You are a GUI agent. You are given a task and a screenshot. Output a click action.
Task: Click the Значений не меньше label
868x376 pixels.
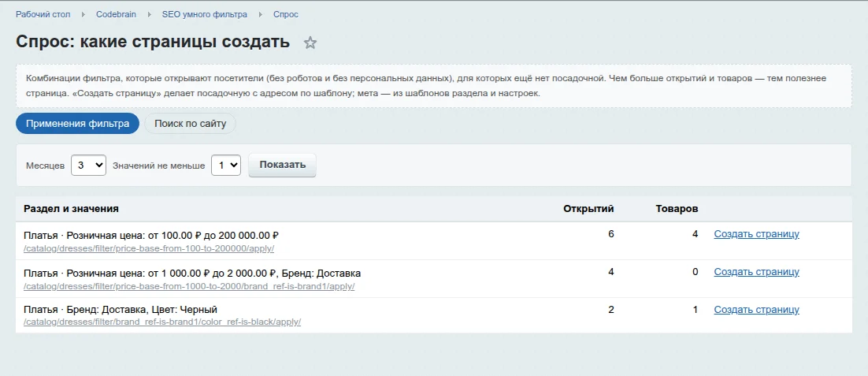tap(159, 166)
